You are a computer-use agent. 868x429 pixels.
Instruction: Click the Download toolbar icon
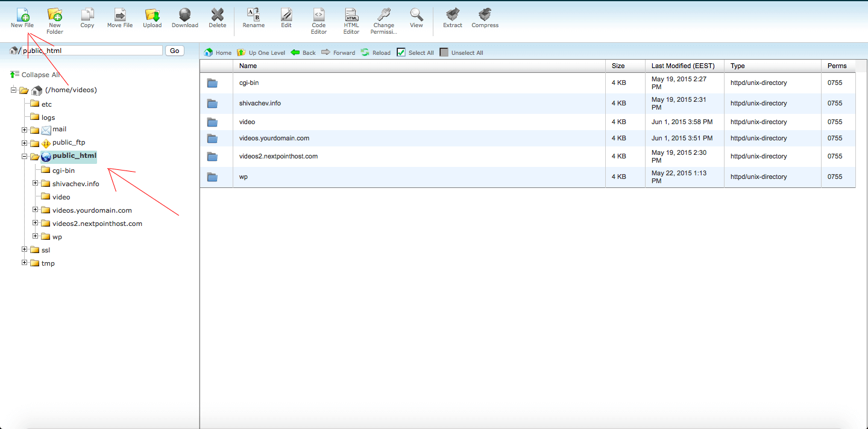(x=185, y=14)
